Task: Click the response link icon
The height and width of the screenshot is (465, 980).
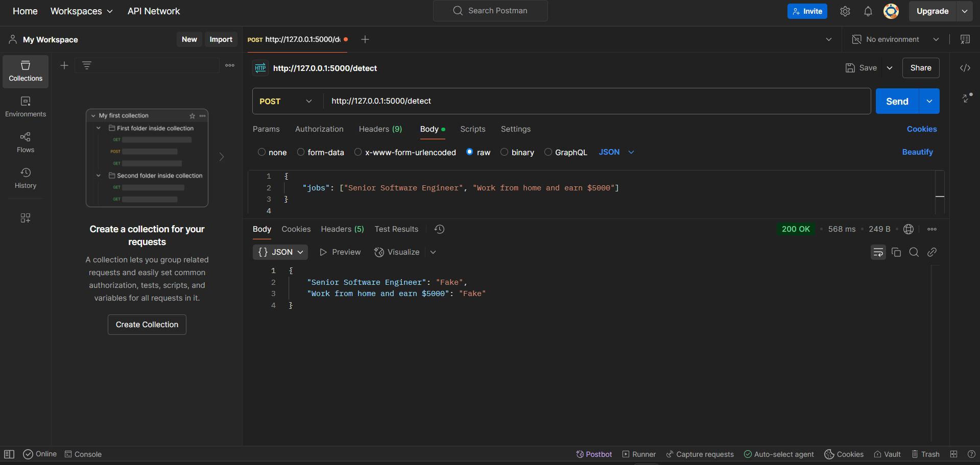Action: click(x=932, y=252)
